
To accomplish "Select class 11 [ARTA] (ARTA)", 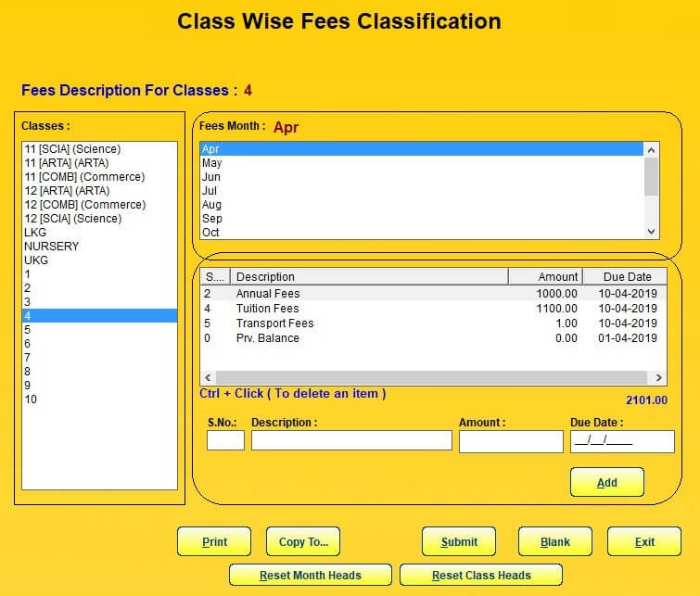I will click(x=99, y=162).
